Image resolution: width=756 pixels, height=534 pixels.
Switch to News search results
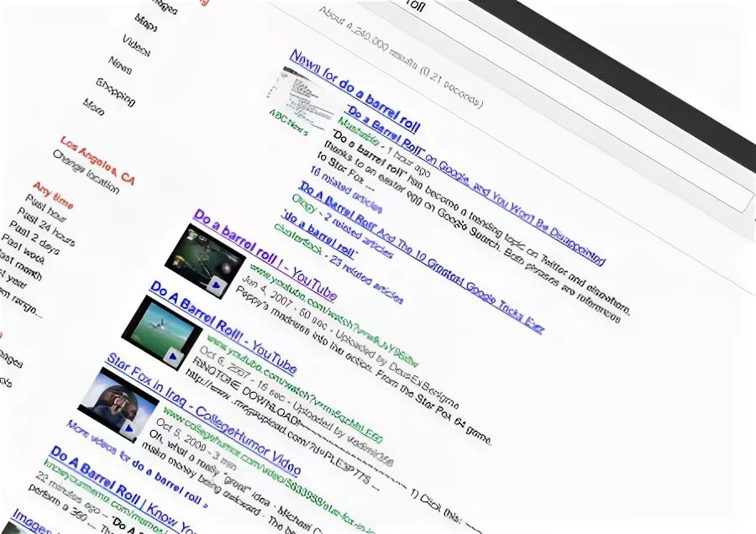(120, 65)
